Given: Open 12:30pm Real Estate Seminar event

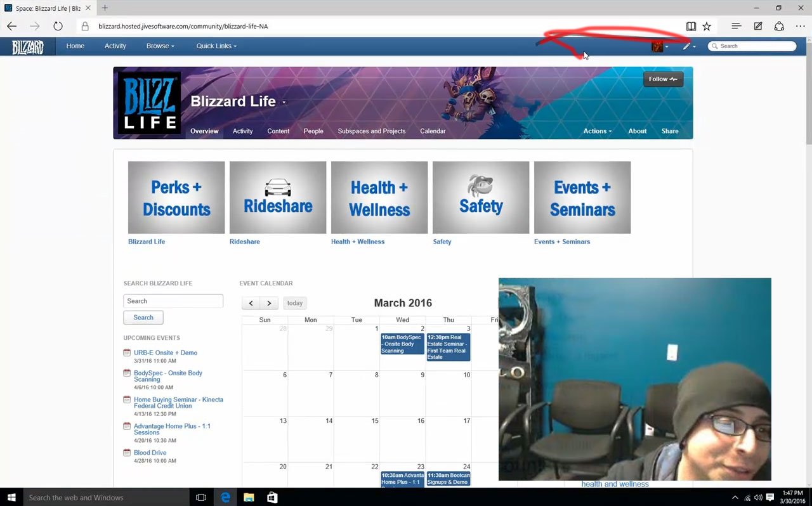Looking at the screenshot, I should tap(449, 347).
